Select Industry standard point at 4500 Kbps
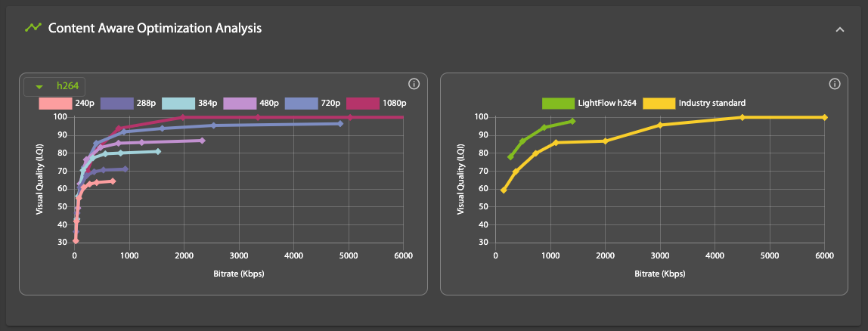The image size is (868, 331). coord(742,117)
